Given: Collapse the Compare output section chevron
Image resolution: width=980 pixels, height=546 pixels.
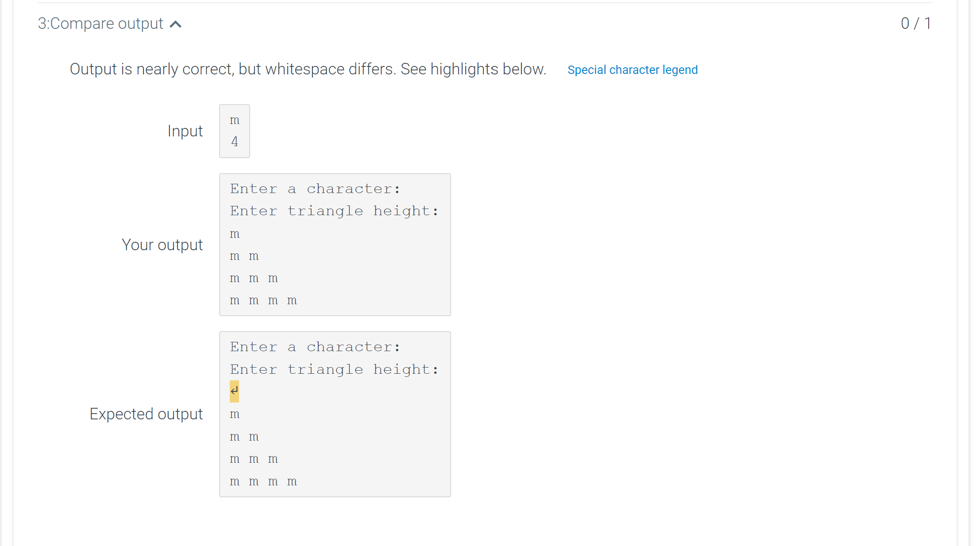Looking at the screenshot, I should [x=176, y=24].
